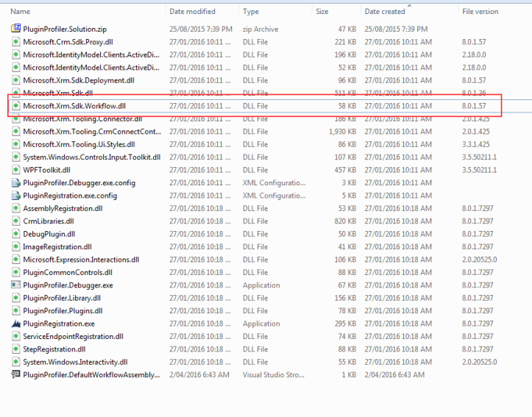
Task: Click file version of Microsoft.Crm.Sdk.Proxy.dll
Action: 474,42
